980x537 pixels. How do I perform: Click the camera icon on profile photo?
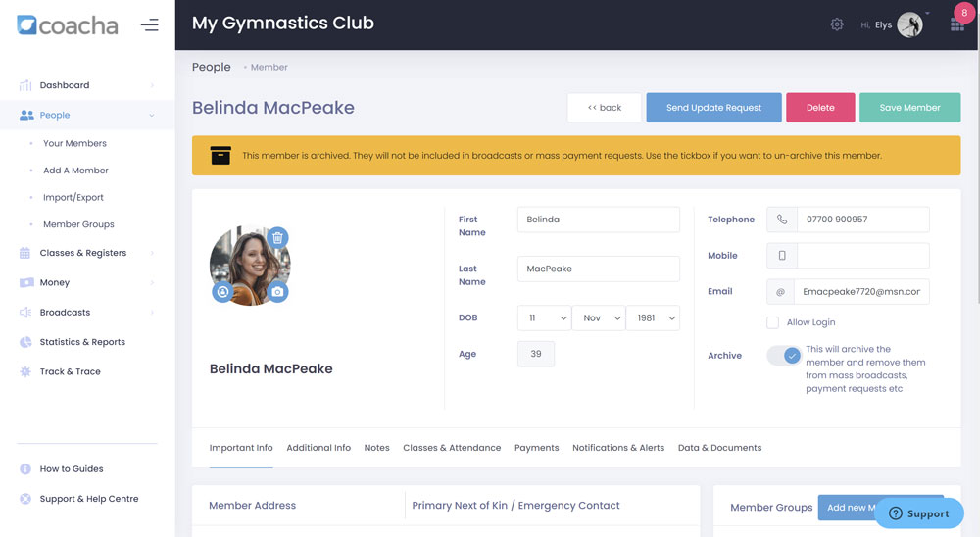(277, 292)
